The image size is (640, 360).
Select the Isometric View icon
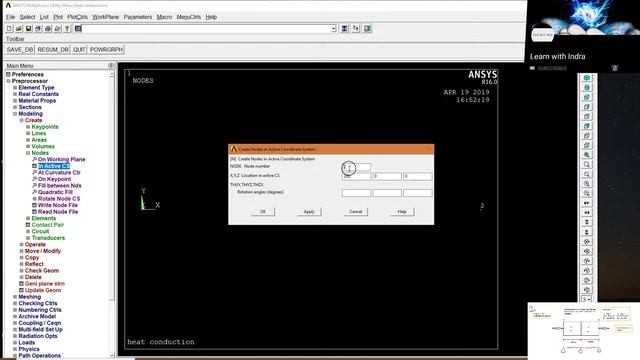coord(587,78)
